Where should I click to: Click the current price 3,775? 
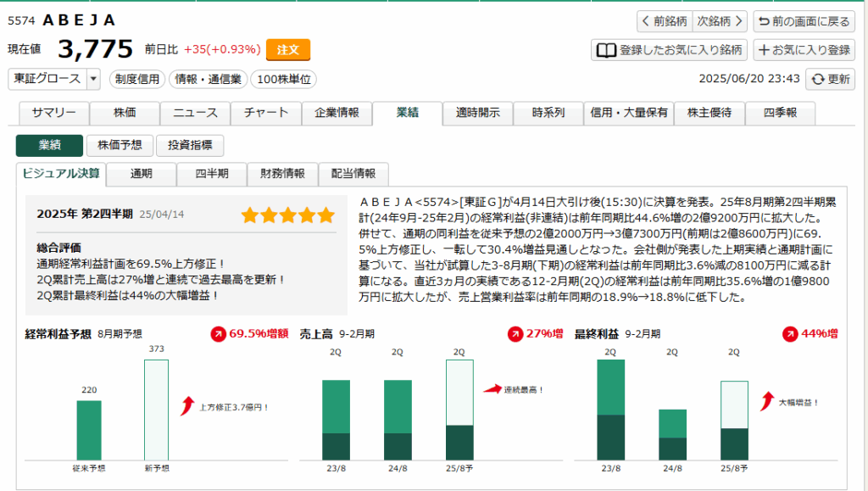tap(95, 49)
